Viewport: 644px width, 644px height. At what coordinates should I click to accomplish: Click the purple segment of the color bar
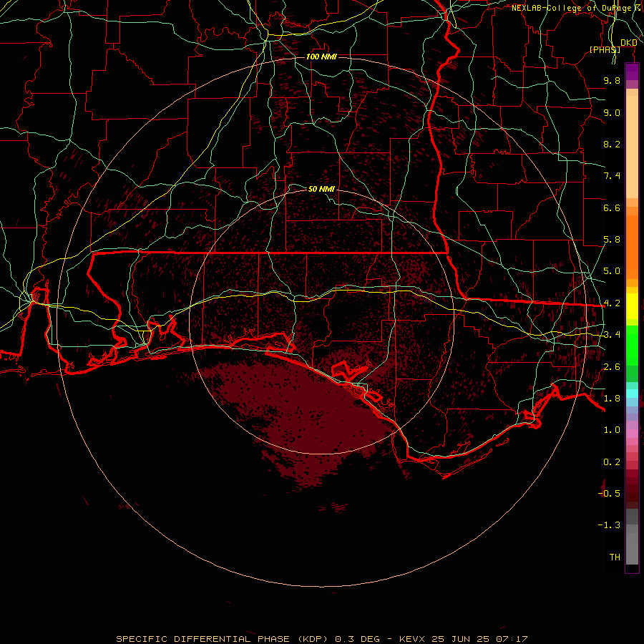[x=632, y=72]
